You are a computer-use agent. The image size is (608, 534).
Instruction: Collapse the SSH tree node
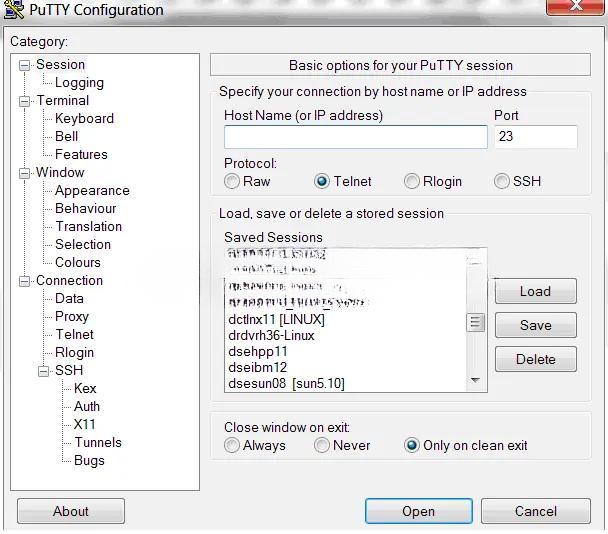point(43,371)
